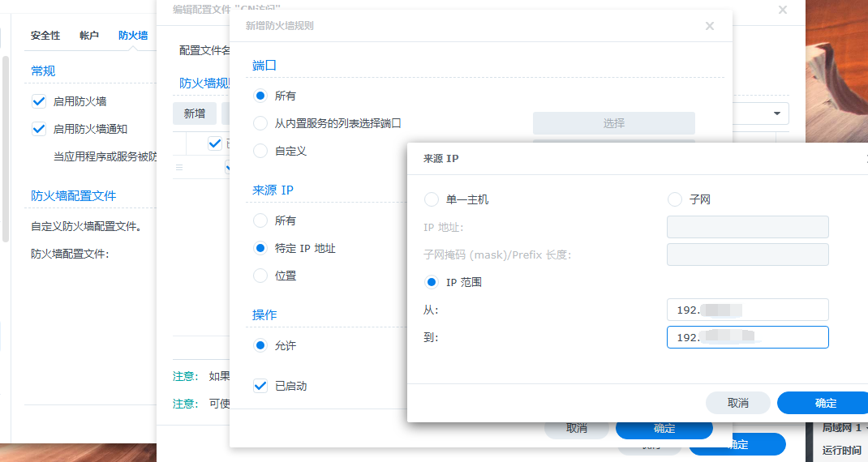Select the 子网 radio option

point(675,199)
